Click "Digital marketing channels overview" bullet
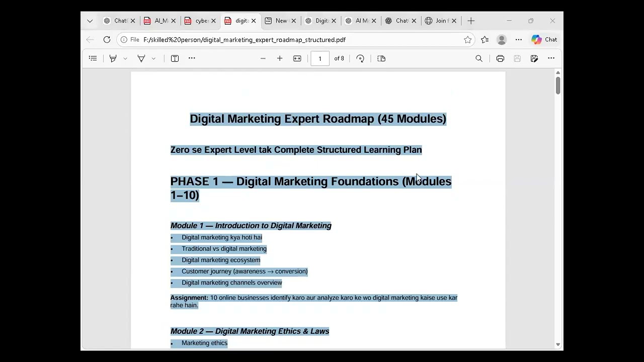644x362 pixels. (x=232, y=283)
